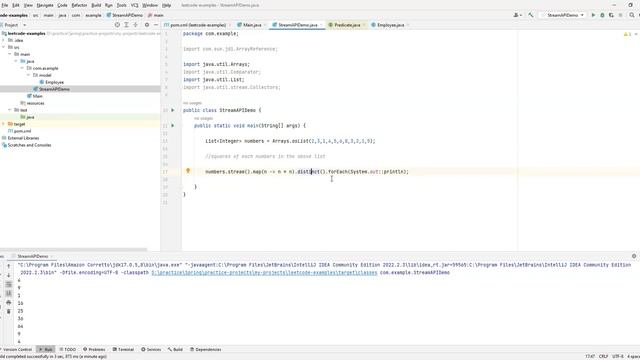This screenshot has height=360, width=640.
Task: Select the StreamAPIDemo run tab
Action: (33, 256)
